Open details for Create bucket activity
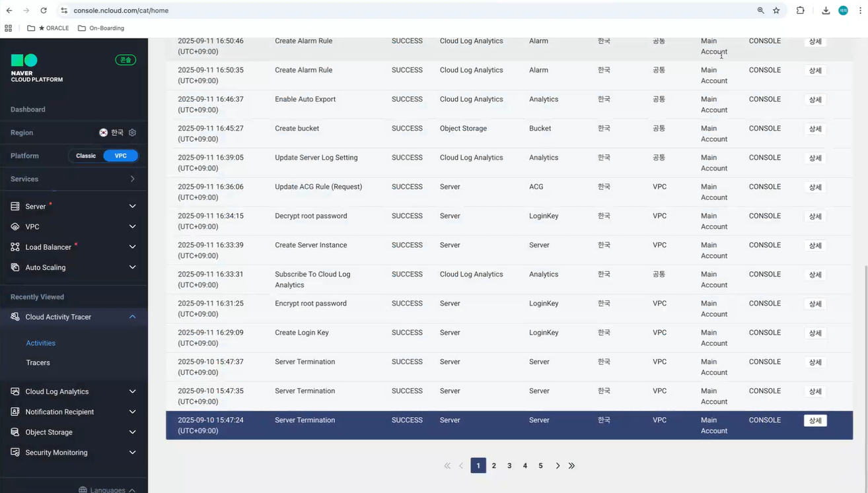868x493 pixels. click(815, 129)
